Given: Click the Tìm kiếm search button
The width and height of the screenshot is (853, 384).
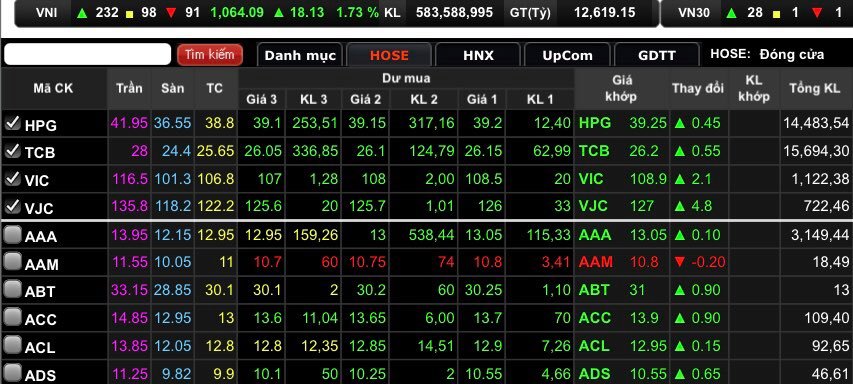Looking at the screenshot, I should pos(209,54).
